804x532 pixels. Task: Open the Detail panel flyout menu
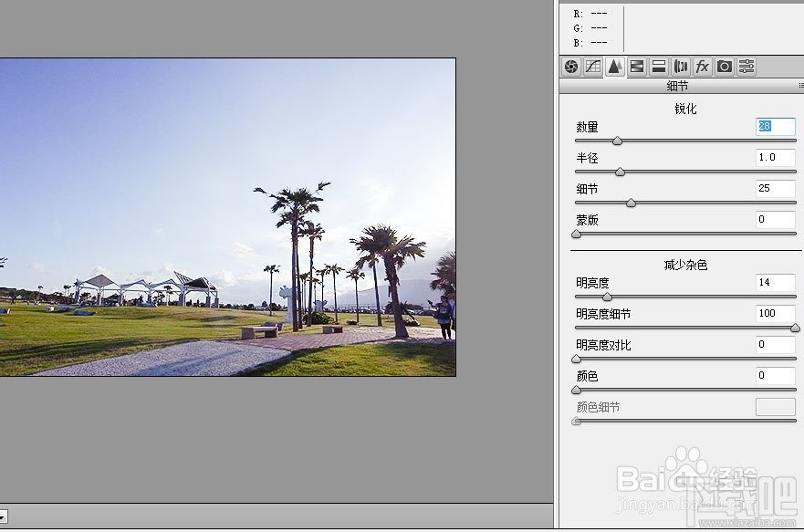(x=800, y=86)
